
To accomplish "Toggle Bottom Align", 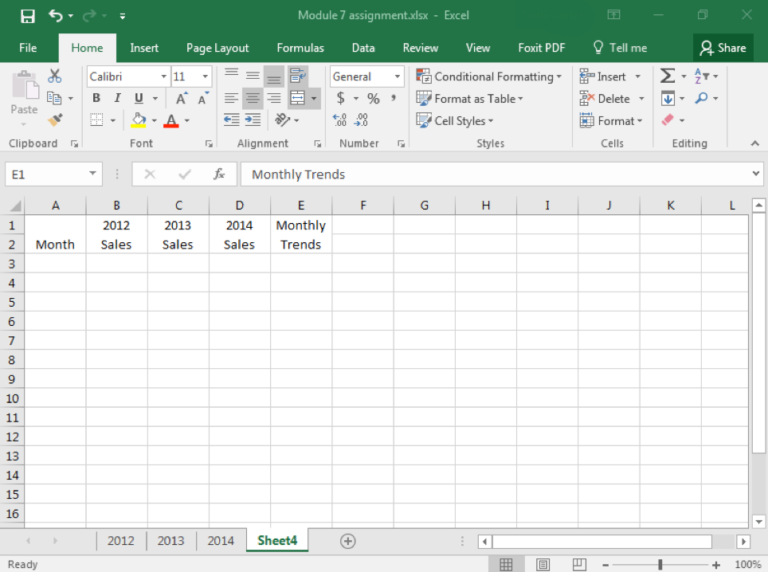I will tap(274, 76).
